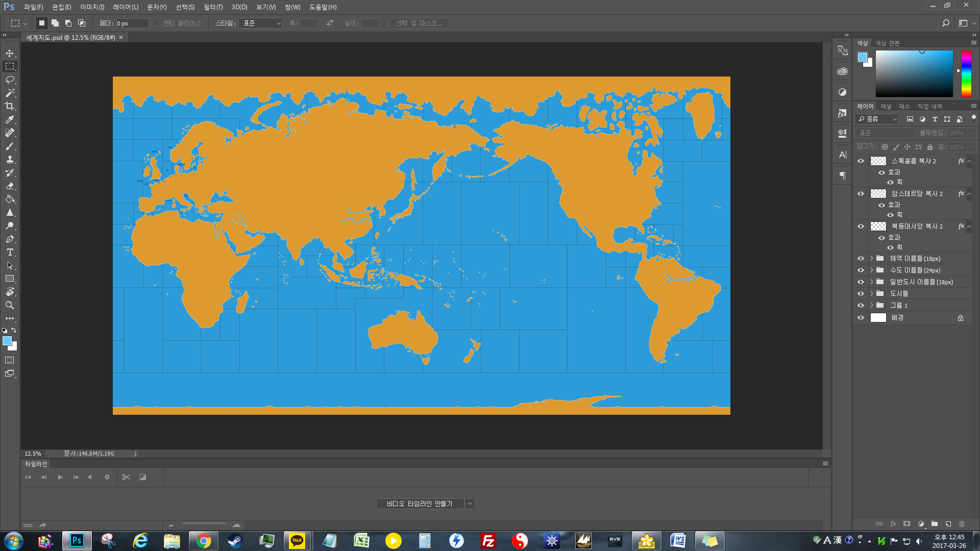Select the Horizontal Type tool
This screenshot has width=980, height=551.
[10, 253]
